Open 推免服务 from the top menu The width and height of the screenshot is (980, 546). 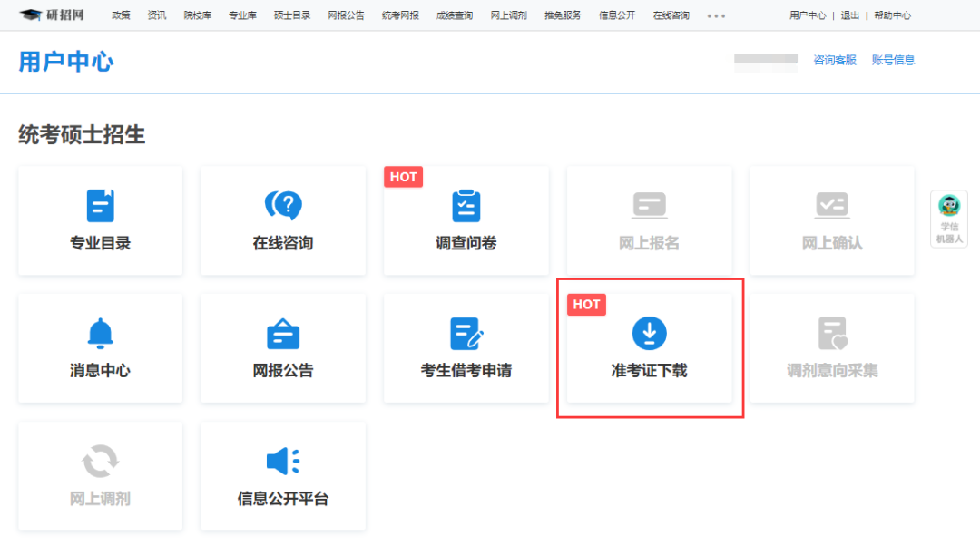(563, 15)
